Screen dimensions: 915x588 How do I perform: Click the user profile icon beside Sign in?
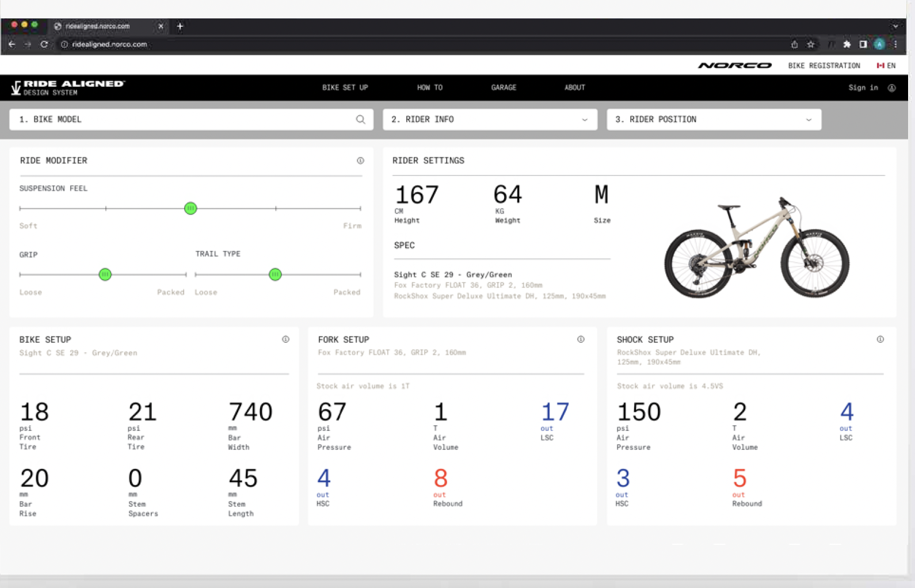click(x=891, y=88)
